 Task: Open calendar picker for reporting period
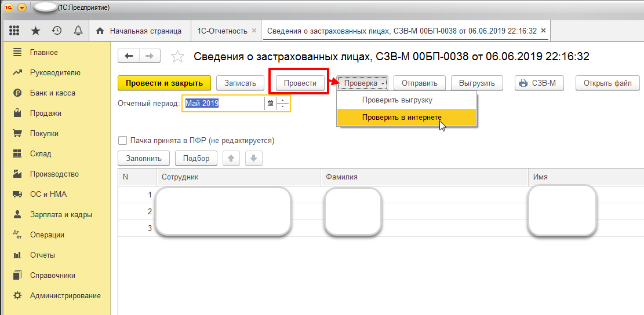[x=270, y=104]
